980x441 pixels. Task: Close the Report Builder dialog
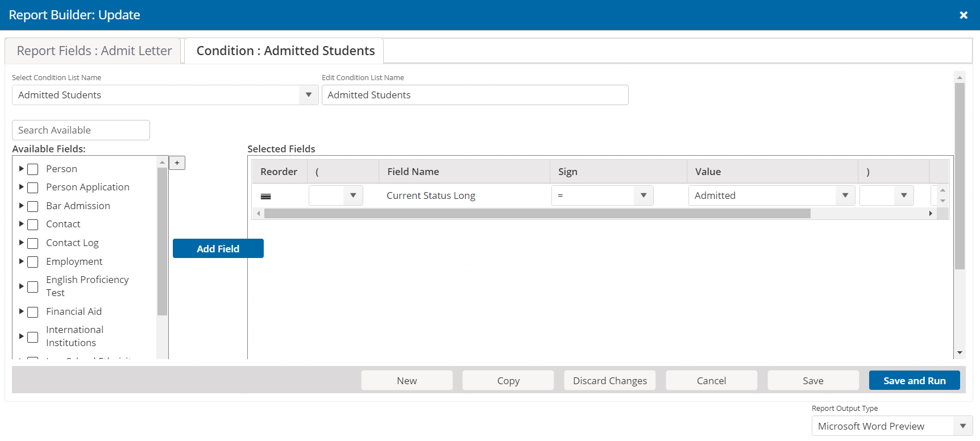(x=964, y=15)
